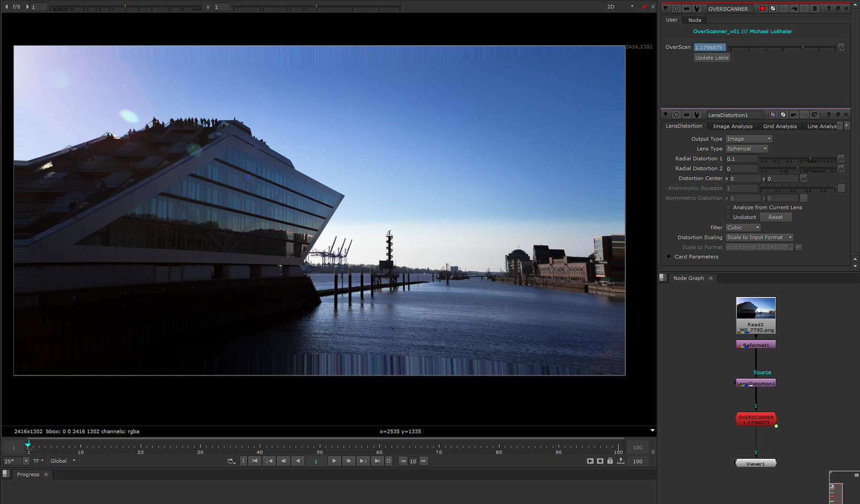
Task: Switch to the Node tab in OVERSCANNER
Action: [x=695, y=20]
